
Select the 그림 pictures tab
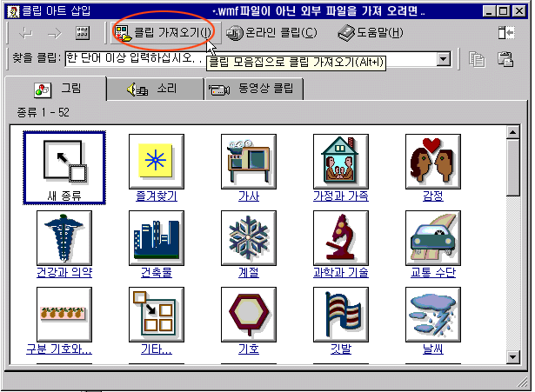(x=57, y=90)
